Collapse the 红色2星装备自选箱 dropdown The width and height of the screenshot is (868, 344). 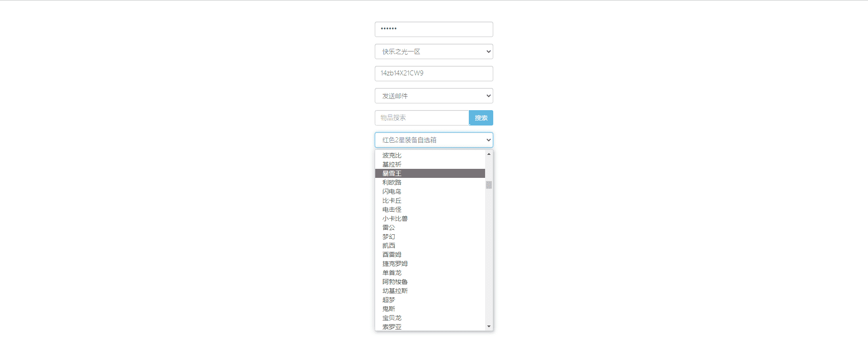coord(434,140)
